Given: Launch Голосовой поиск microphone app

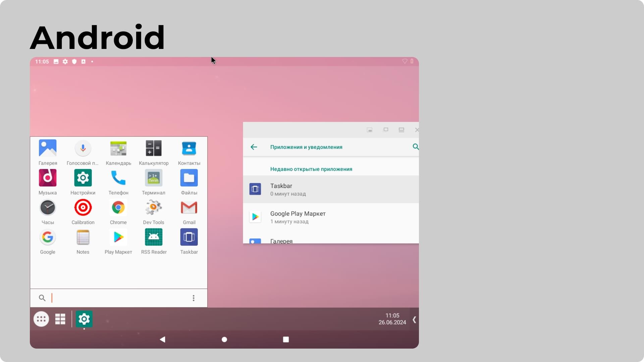Looking at the screenshot, I should [83, 153].
